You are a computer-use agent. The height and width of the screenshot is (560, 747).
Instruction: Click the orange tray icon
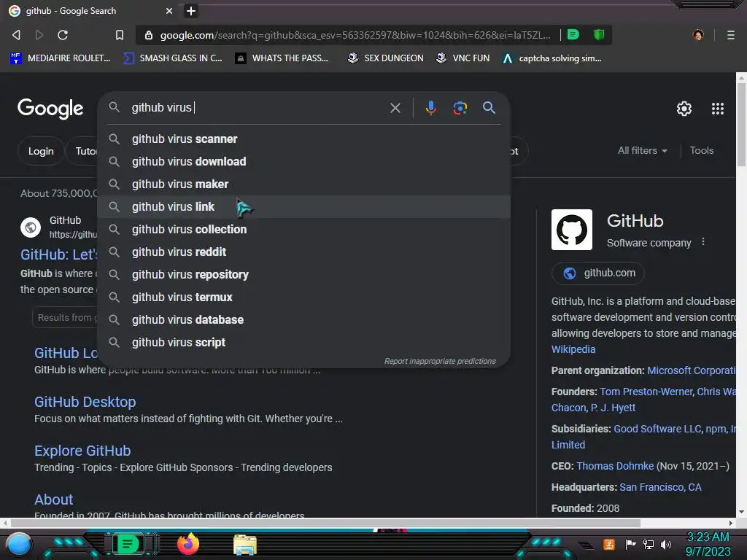(x=609, y=544)
